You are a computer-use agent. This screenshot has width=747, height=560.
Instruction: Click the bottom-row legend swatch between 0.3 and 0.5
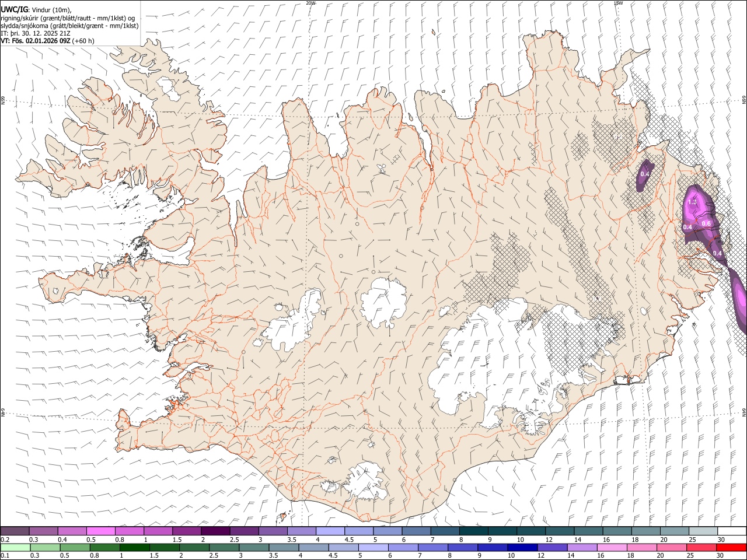click(45, 547)
